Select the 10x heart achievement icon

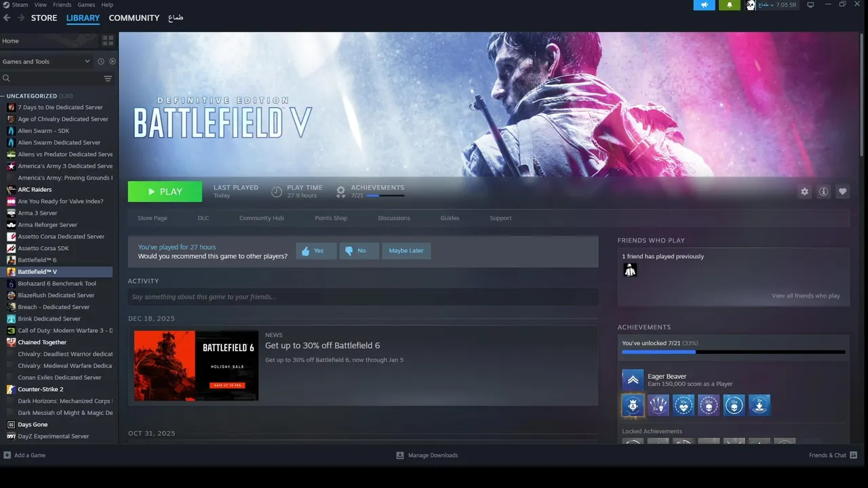point(684,405)
